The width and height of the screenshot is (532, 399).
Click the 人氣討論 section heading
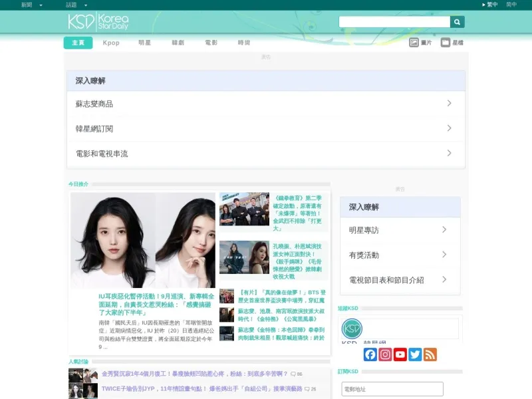tap(78, 362)
